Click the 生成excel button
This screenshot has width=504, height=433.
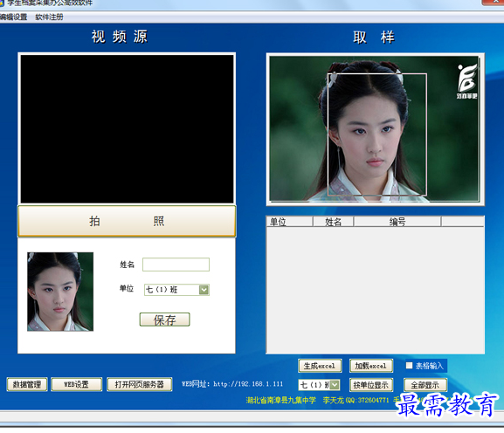coord(320,366)
